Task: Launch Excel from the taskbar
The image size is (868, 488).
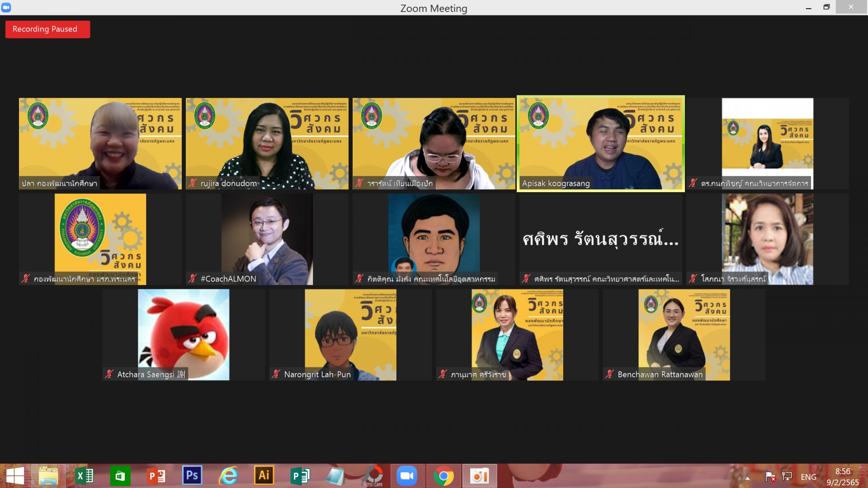Action: tap(84, 476)
